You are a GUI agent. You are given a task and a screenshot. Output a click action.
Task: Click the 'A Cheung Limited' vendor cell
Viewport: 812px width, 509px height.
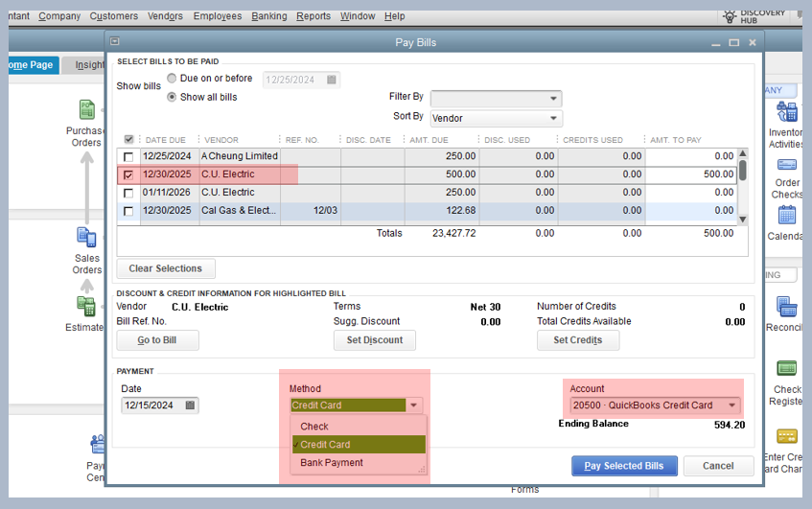pyautogui.click(x=240, y=156)
